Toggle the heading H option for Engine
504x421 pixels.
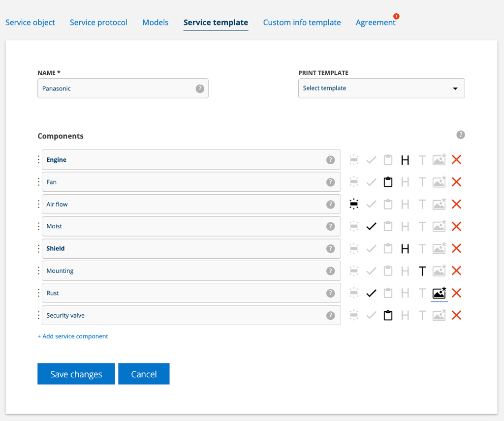[x=405, y=160]
